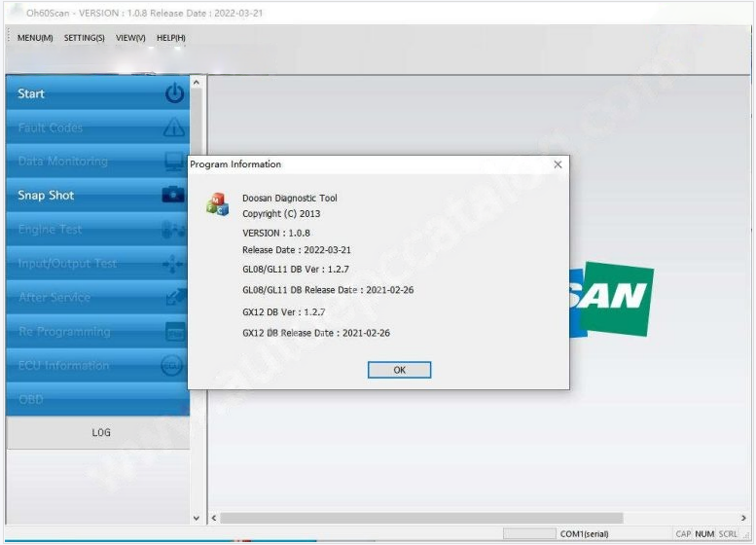This screenshot has height=545, width=756.
Task: Click the horizontal scrollbar right arrow
Action: pos(744,519)
